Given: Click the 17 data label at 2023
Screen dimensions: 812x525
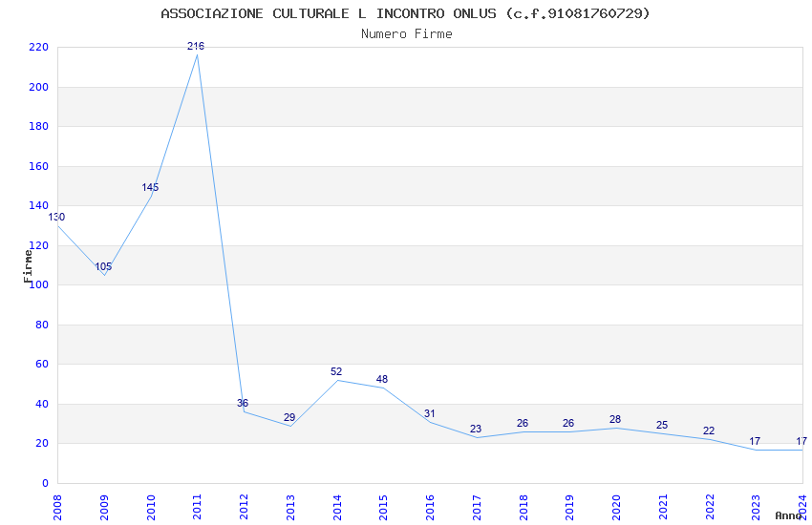Looking at the screenshot, I should tap(755, 441).
